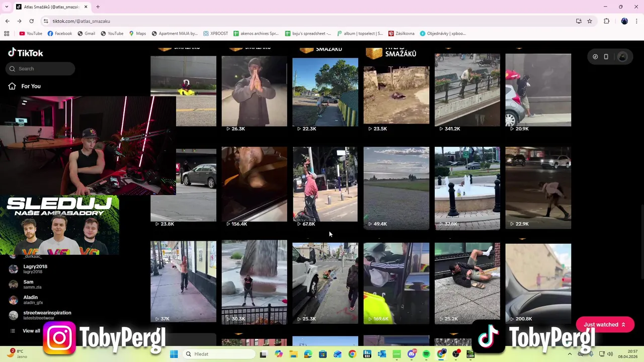Open the Chrome extensions puzzle icon
Viewport: 644px width, 362px height.
tap(606, 21)
